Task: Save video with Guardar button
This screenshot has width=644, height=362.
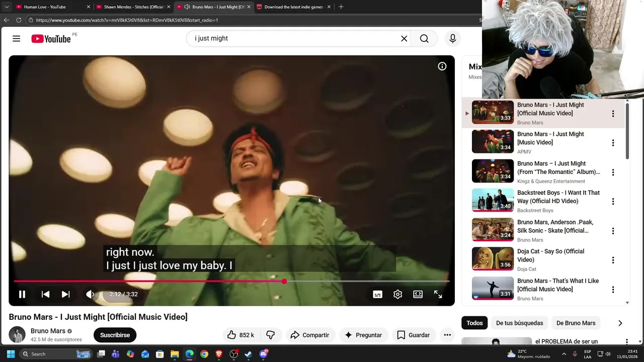Action: pos(413,335)
